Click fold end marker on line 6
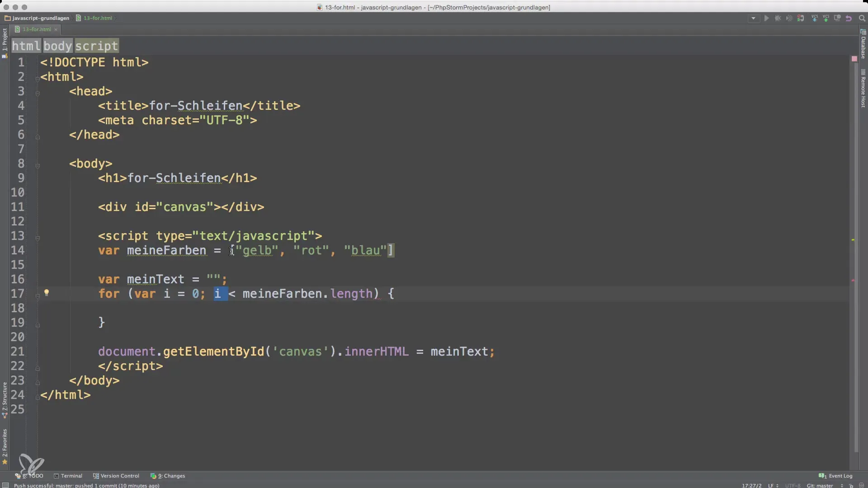The height and width of the screenshot is (488, 868). (x=38, y=137)
